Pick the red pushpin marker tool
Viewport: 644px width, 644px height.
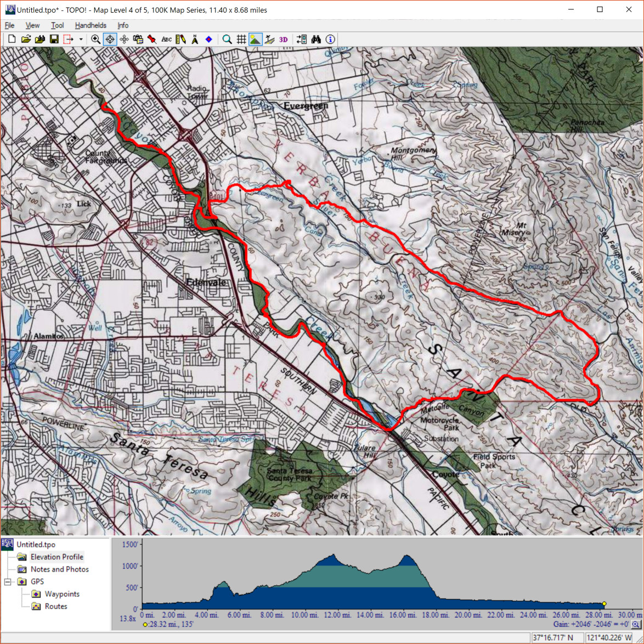pyautogui.click(x=152, y=39)
